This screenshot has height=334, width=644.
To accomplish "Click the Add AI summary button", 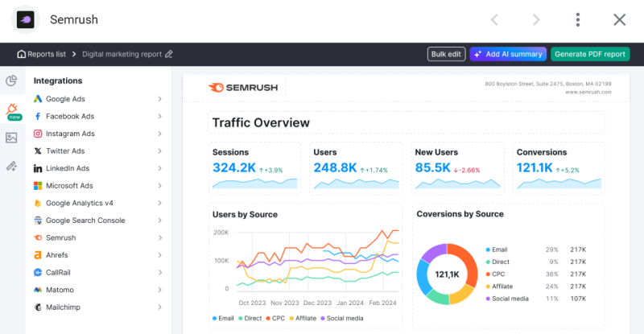I will pyautogui.click(x=508, y=54).
